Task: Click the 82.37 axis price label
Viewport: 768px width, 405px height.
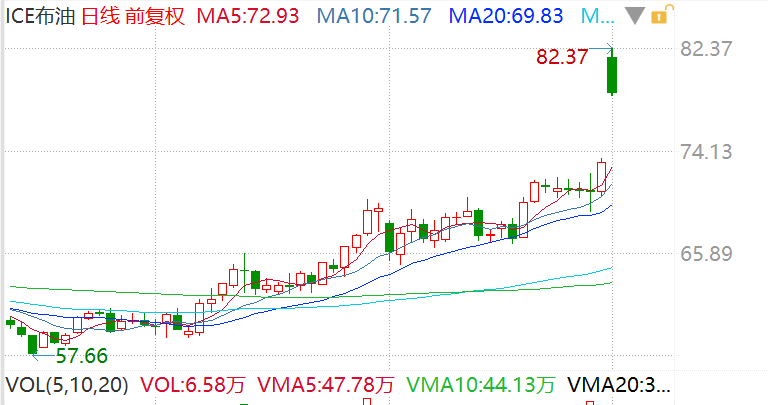Action: coord(706,49)
